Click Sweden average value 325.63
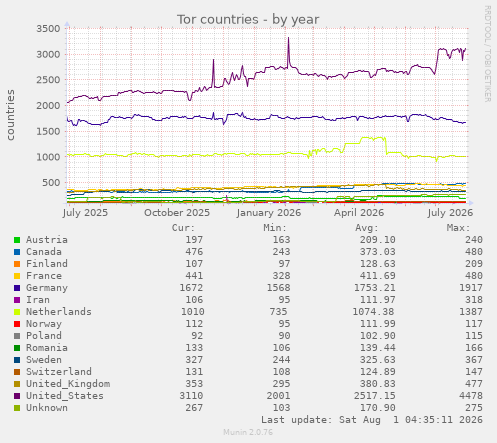 click(x=378, y=360)
